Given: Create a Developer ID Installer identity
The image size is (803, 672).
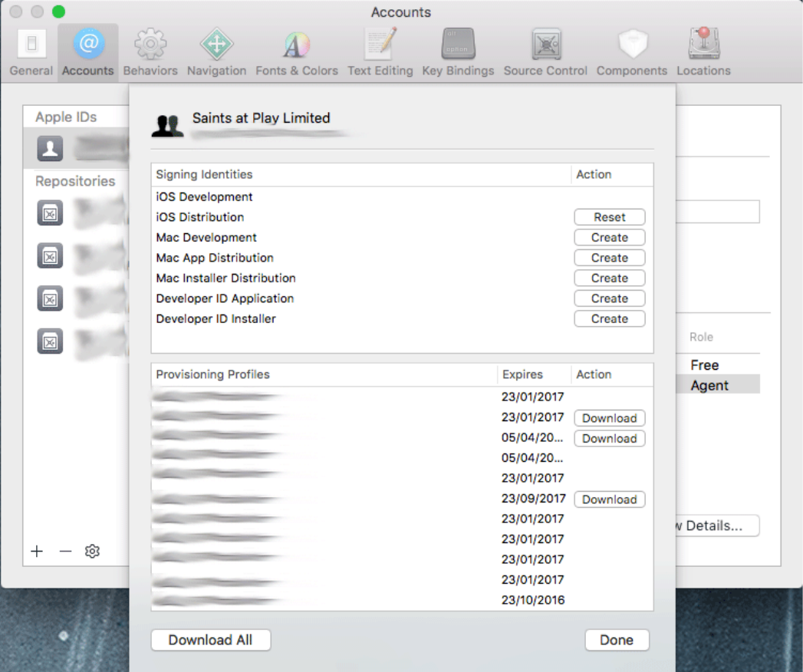Looking at the screenshot, I should [610, 318].
